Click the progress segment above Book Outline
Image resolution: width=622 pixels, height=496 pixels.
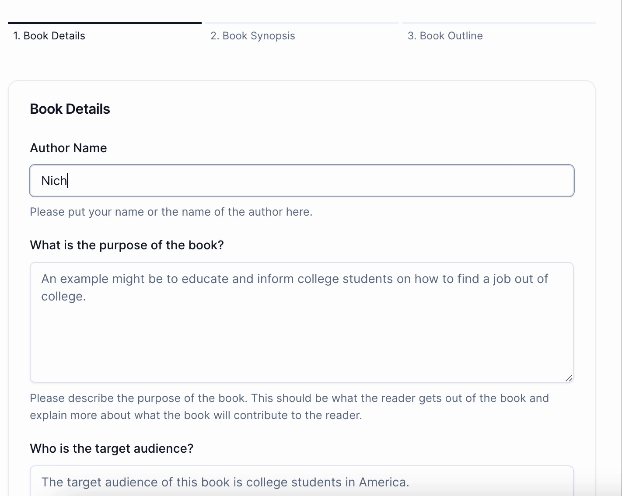(499, 23)
